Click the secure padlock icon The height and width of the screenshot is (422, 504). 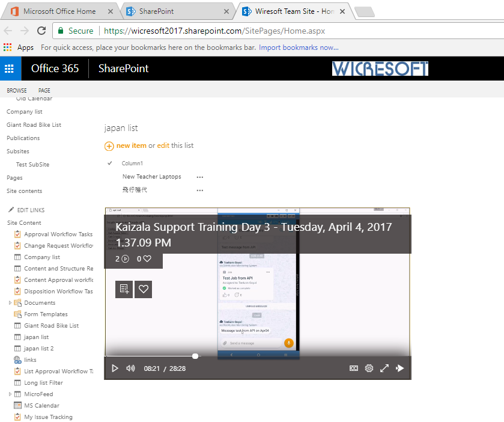(61, 31)
